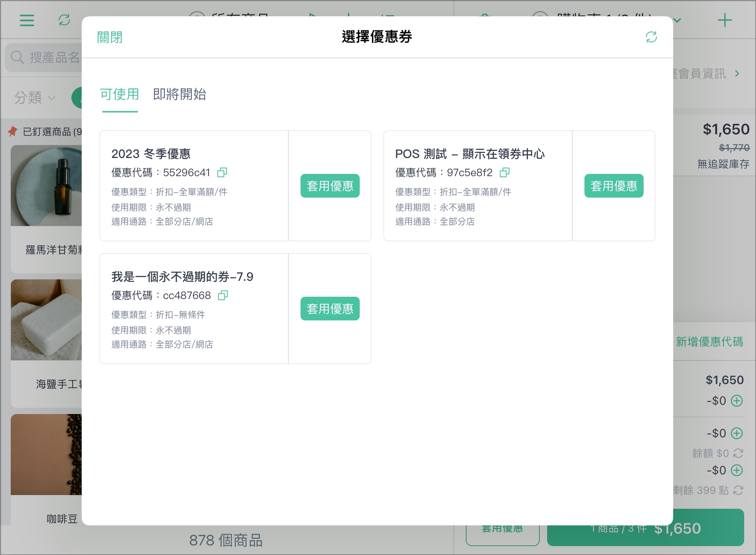
Task: Focus the product search field
Action: point(44,57)
